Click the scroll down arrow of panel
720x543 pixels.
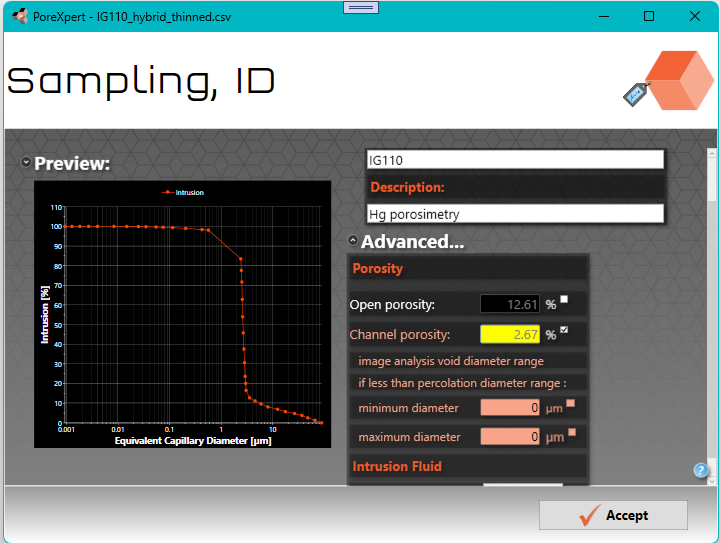712,481
